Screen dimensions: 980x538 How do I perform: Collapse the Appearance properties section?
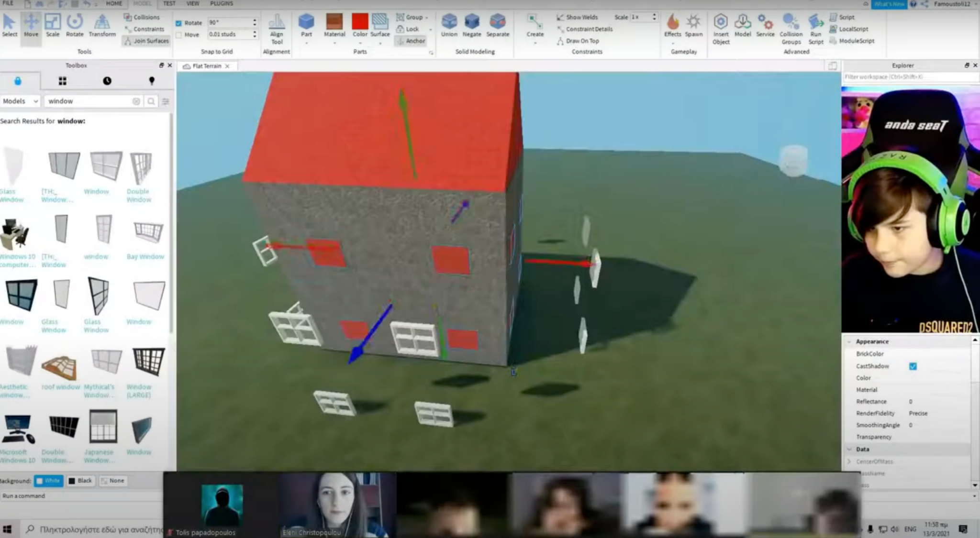[x=849, y=342]
